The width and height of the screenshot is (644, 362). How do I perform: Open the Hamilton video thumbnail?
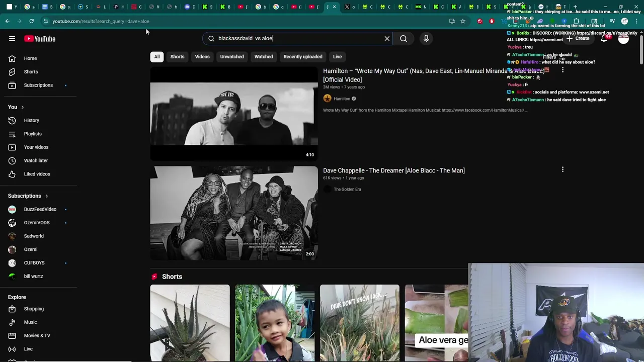(x=234, y=114)
